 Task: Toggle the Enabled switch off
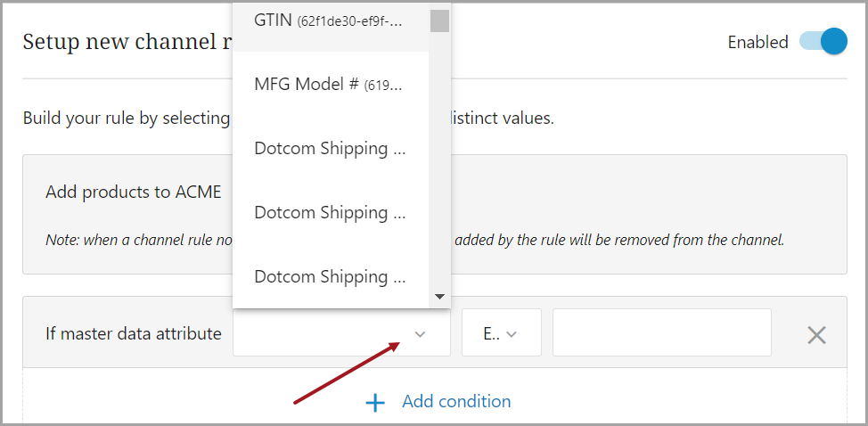[x=823, y=42]
